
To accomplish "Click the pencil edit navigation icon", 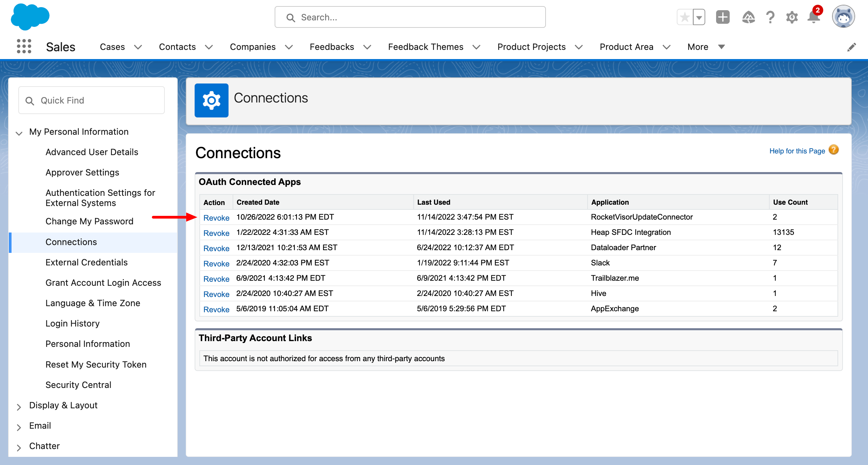I will [851, 47].
